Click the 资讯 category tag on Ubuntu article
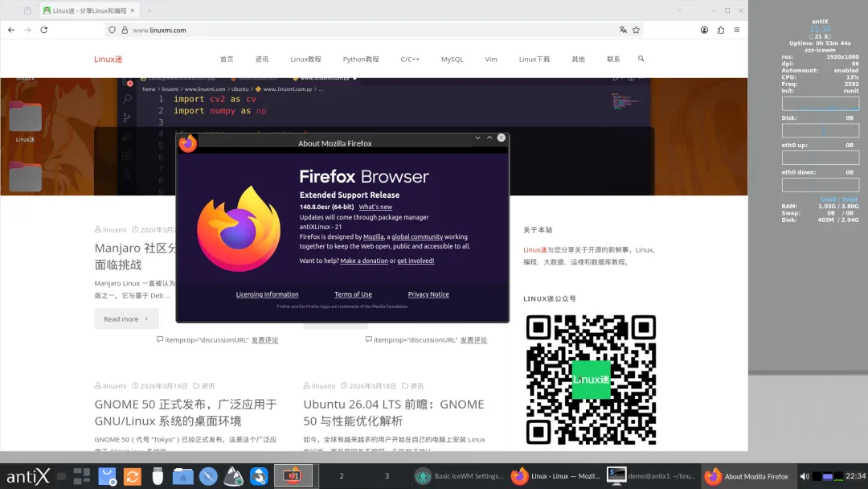 pyautogui.click(x=417, y=386)
